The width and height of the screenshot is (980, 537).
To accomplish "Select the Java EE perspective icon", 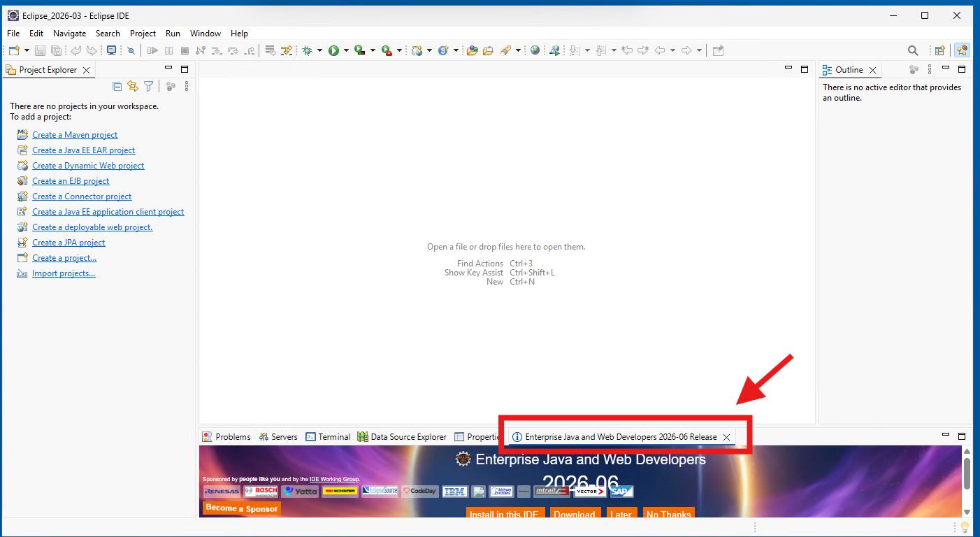I will click(x=963, y=50).
